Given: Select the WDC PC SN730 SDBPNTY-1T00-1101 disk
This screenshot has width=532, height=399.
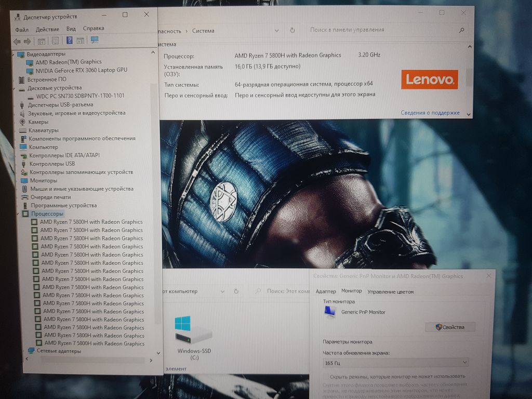Looking at the screenshot, I should click(x=81, y=96).
